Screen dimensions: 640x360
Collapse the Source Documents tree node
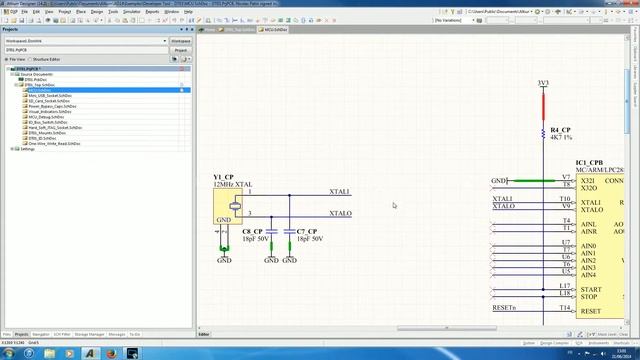coord(12,75)
